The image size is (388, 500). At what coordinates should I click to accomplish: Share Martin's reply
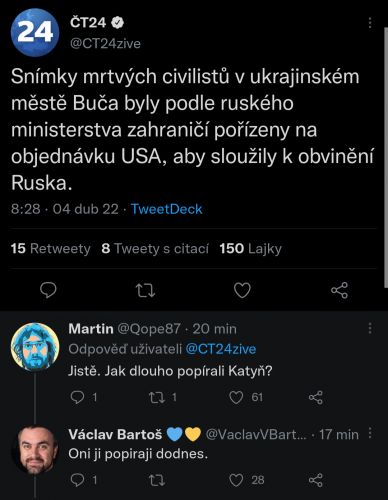click(x=316, y=397)
